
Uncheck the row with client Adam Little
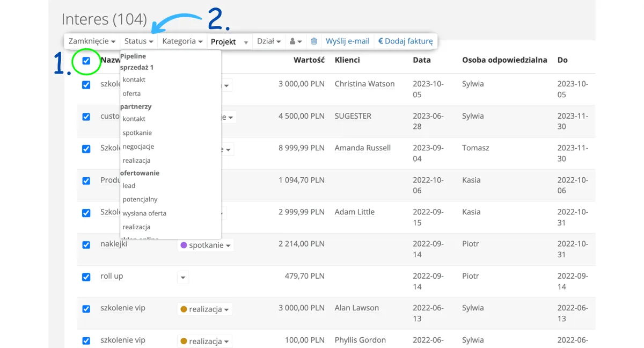[86, 213]
